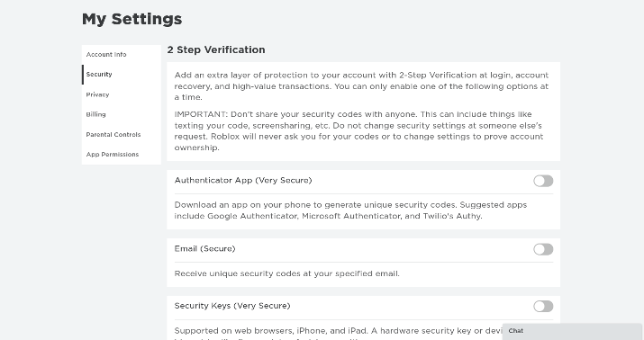The height and width of the screenshot is (340, 644).
Task: Select the Security tab in sidebar
Action: pyautogui.click(x=122, y=75)
